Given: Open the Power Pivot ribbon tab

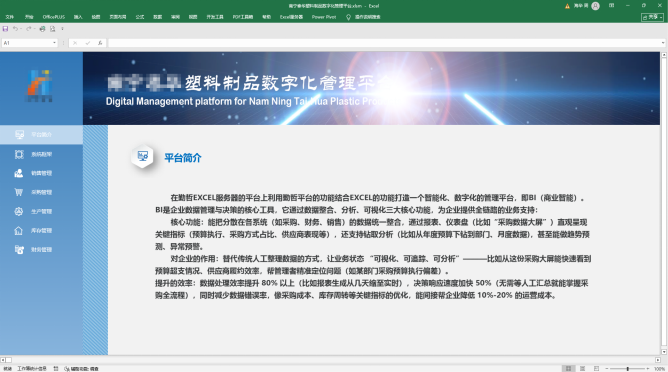Looking at the screenshot, I should [324, 17].
